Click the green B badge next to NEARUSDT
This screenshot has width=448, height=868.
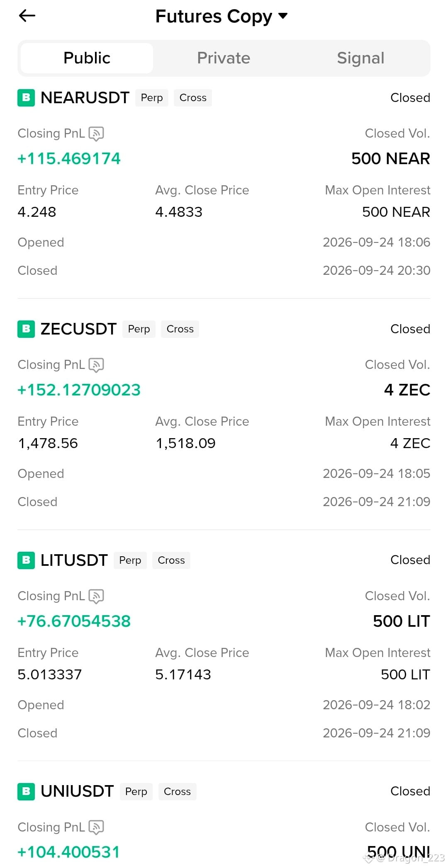click(26, 98)
